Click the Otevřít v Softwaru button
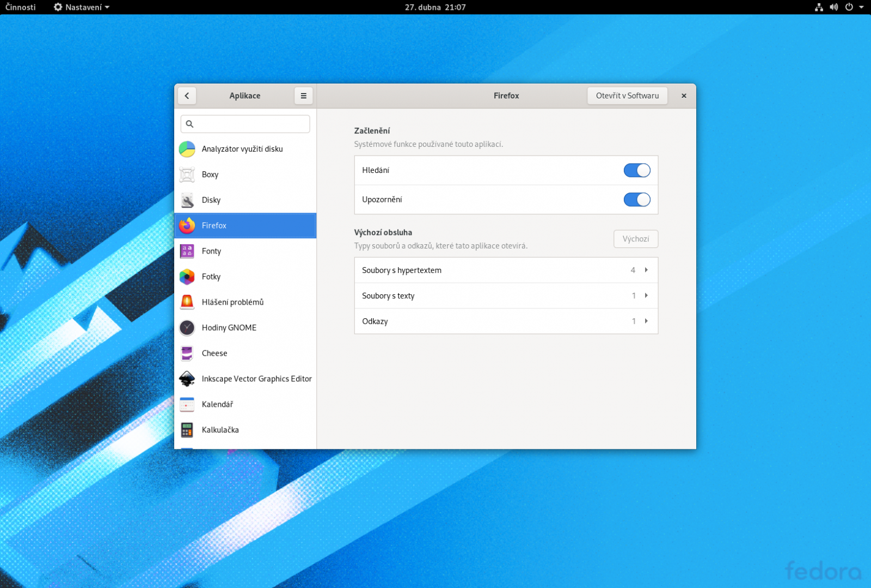This screenshot has height=588, width=871. pos(627,95)
